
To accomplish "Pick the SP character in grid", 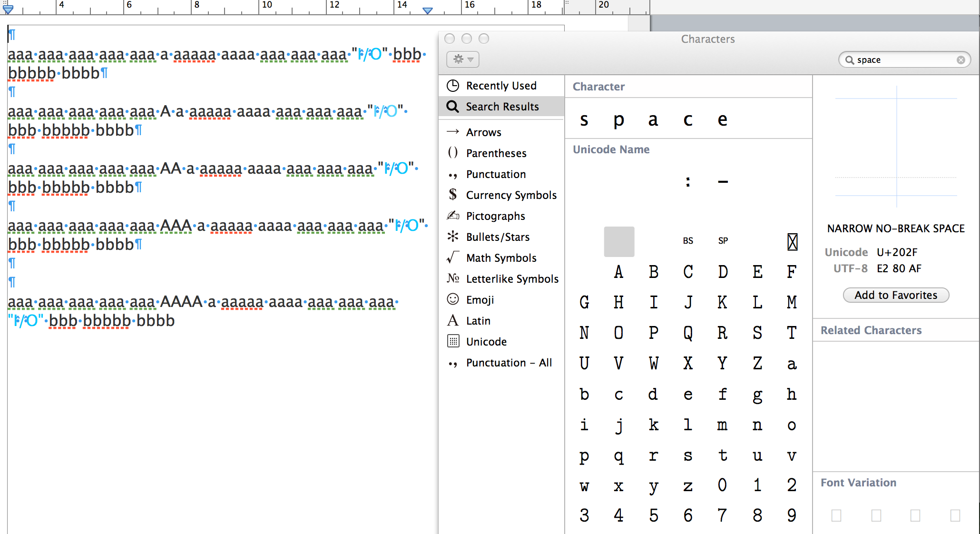I will pos(723,241).
